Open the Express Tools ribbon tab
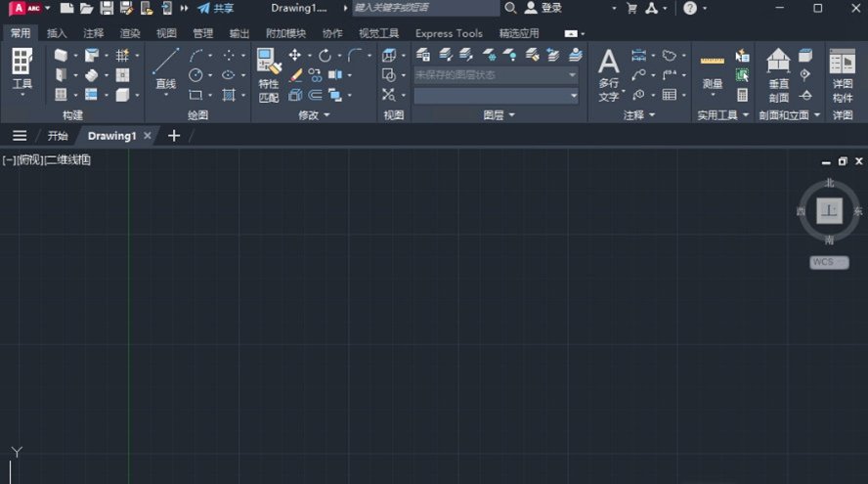 [449, 33]
